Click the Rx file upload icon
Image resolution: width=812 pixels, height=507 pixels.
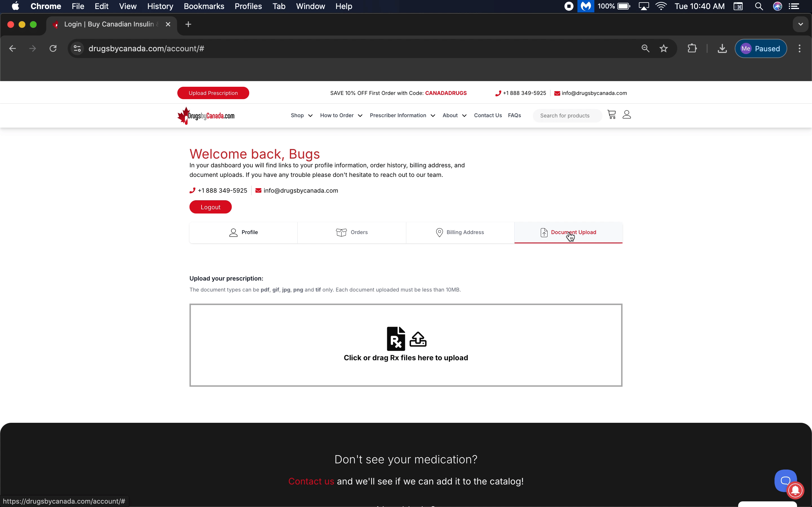(396, 339)
